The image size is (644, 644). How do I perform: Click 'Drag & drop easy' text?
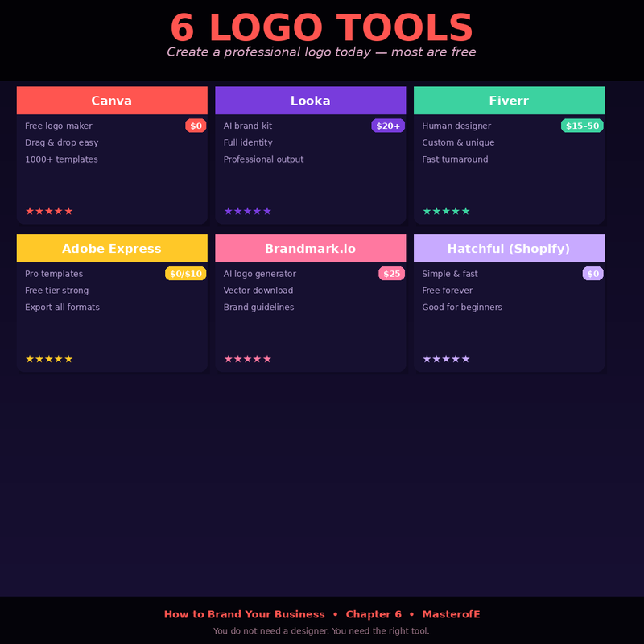[x=62, y=142]
